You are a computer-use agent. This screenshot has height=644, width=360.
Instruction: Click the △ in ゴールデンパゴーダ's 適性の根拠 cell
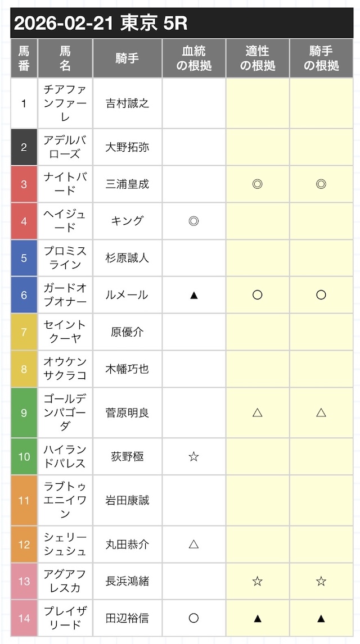pos(257,412)
